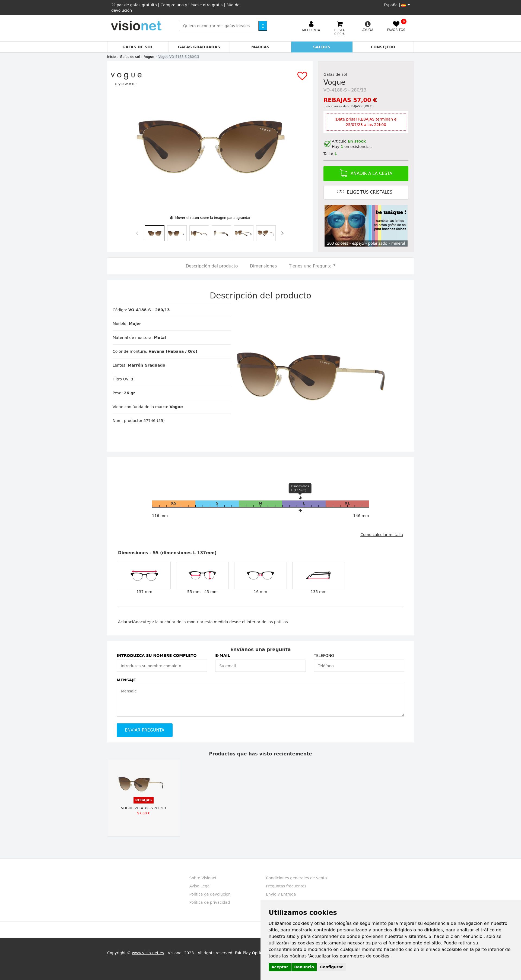521x980 pixels.
Task: Open Como calcular mi talla link
Action: [x=382, y=534]
